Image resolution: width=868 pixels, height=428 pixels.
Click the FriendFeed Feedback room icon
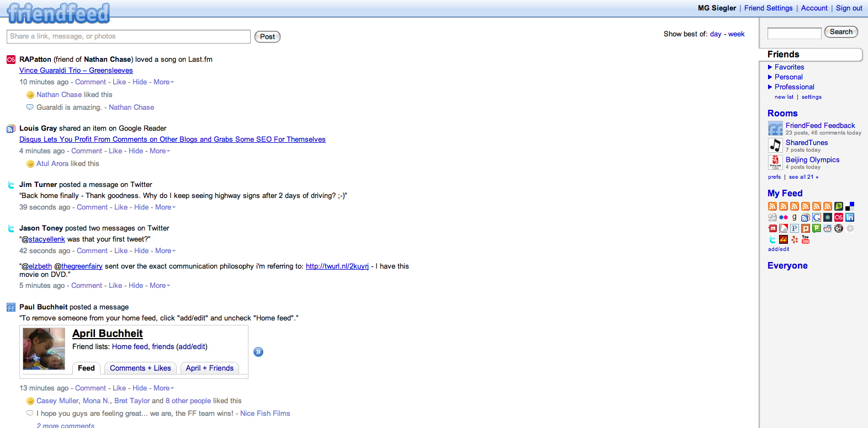775,129
